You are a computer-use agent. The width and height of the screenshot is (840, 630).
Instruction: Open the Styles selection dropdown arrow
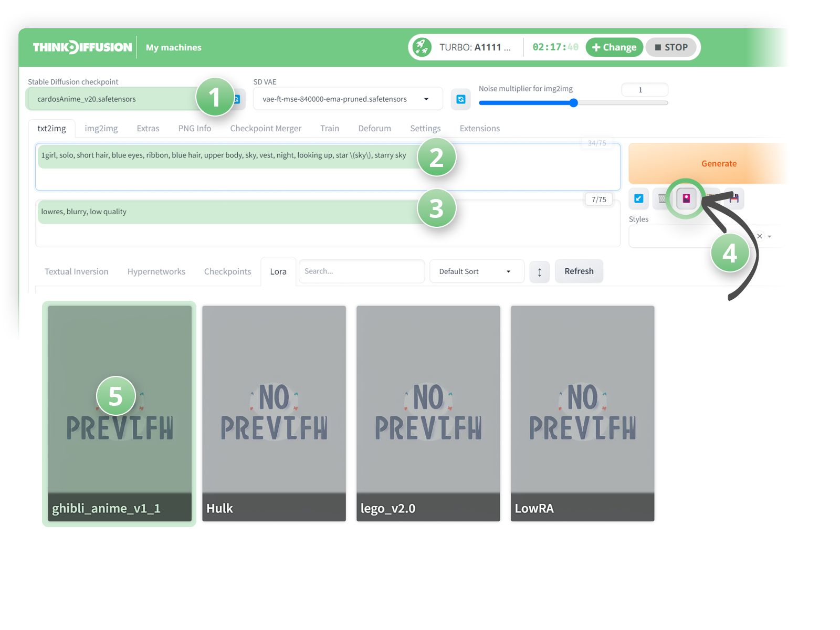tap(770, 236)
